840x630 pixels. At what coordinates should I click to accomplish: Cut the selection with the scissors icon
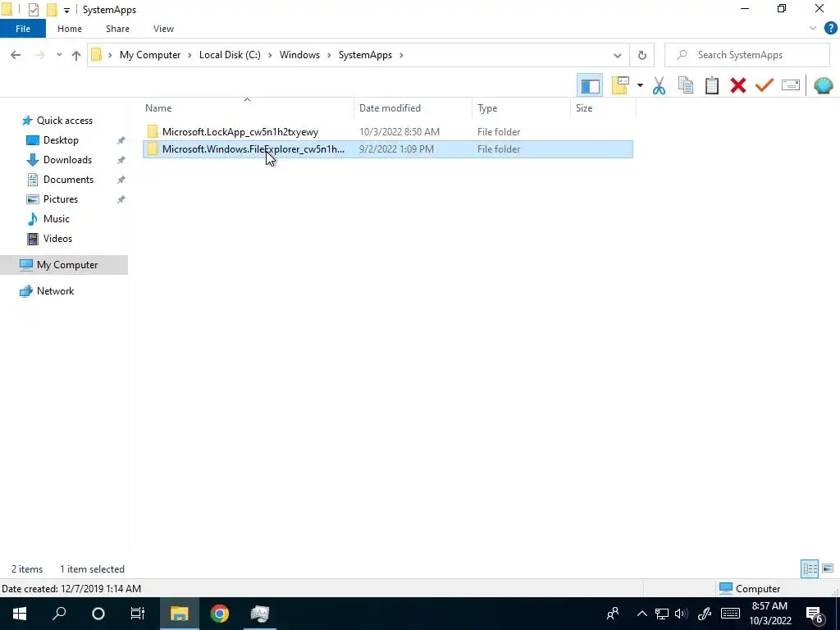[659, 85]
